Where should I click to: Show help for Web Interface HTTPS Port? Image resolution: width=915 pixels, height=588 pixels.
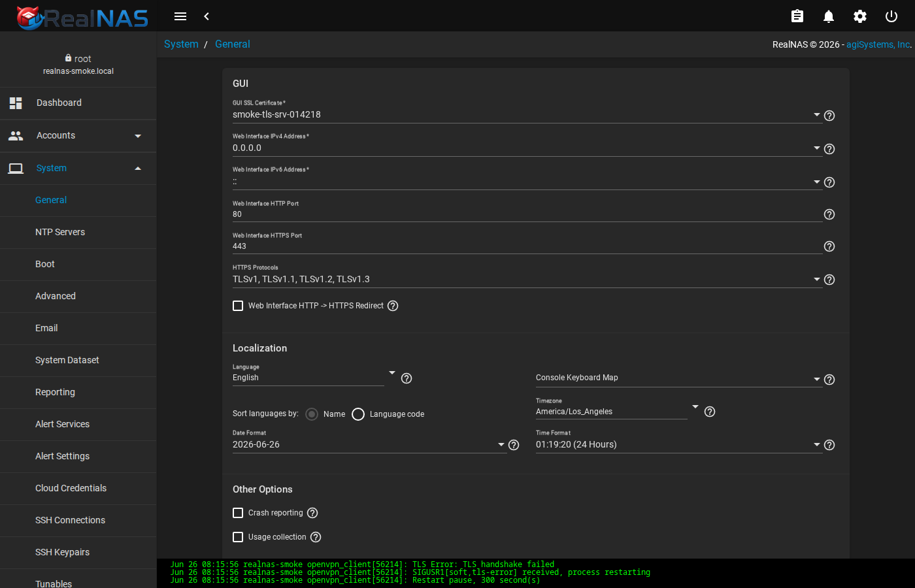point(829,246)
